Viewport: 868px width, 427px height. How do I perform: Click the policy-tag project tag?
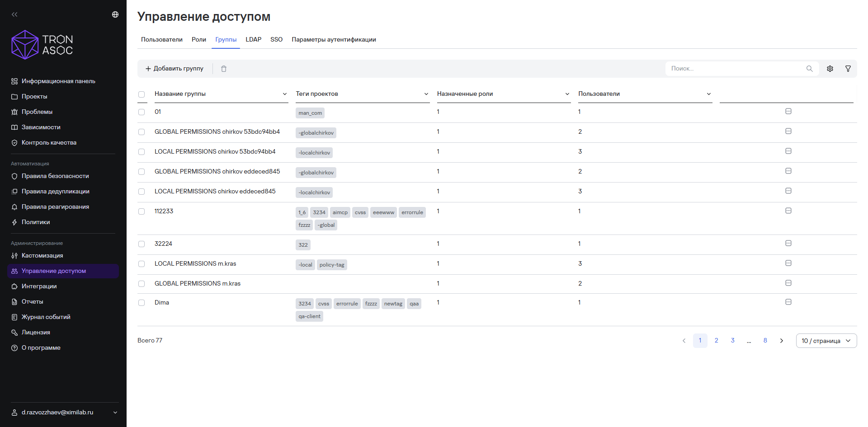(332, 265)
